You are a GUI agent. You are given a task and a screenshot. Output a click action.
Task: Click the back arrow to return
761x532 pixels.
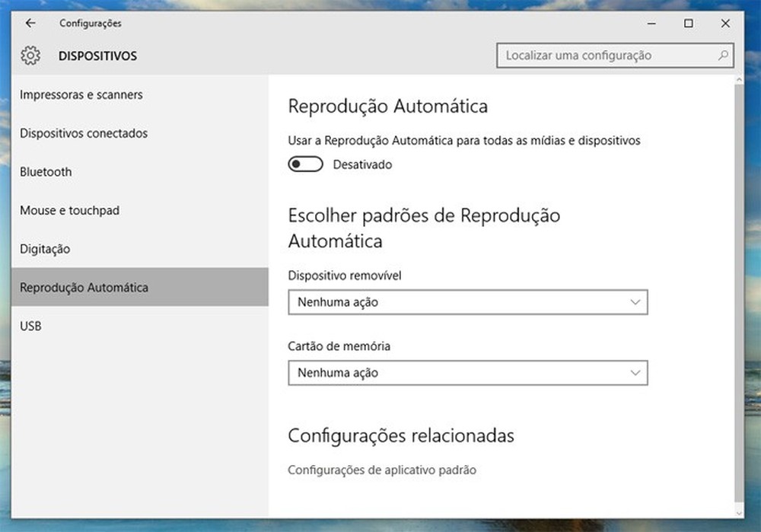tap(30, 23)
